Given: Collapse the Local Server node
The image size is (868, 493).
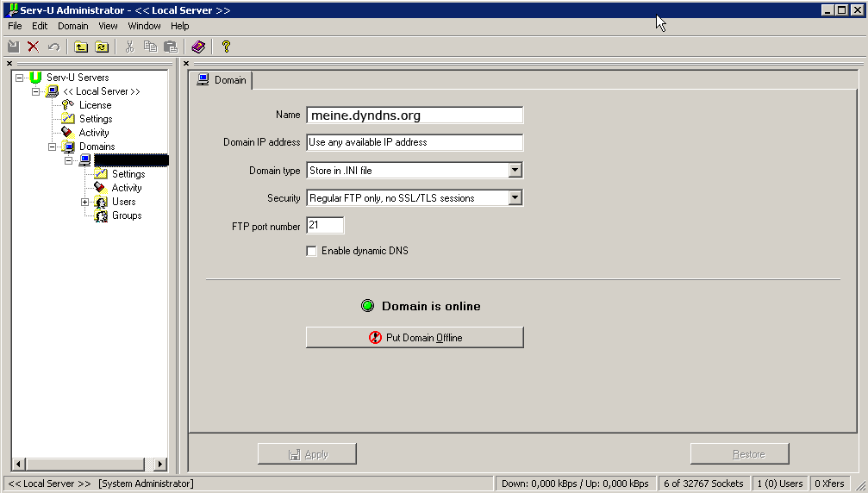Looking at the screenshot, I should pos(36,91).
